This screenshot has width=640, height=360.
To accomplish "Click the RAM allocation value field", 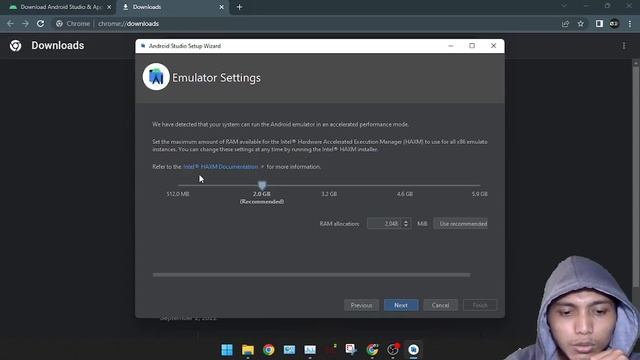I will pos(384,224).
